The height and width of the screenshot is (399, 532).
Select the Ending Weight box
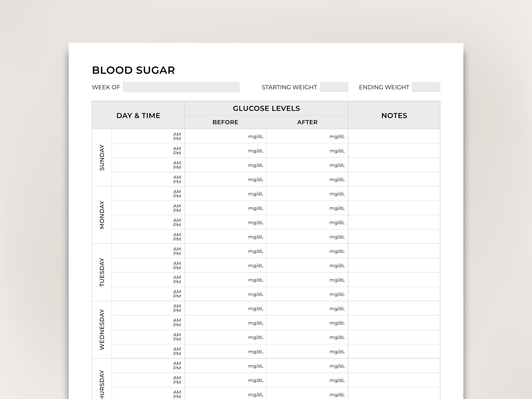coord(426,87)
